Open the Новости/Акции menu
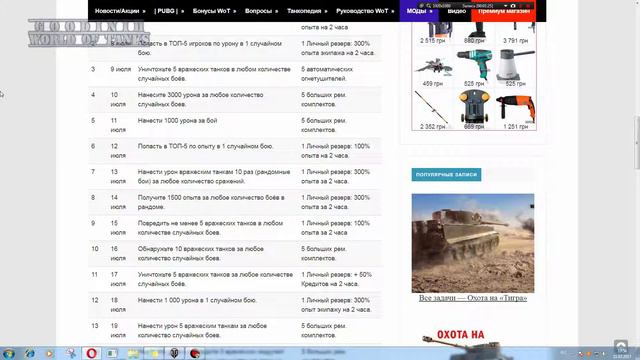This screenshot has width=640, height=360. pos(120,11)
